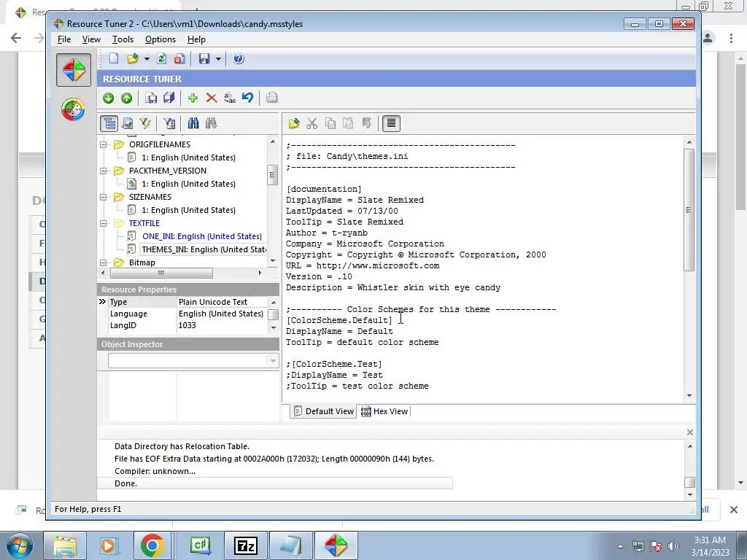Click the New file icon
The width and height of the screenshot is (747, 560).
[113, 58]
